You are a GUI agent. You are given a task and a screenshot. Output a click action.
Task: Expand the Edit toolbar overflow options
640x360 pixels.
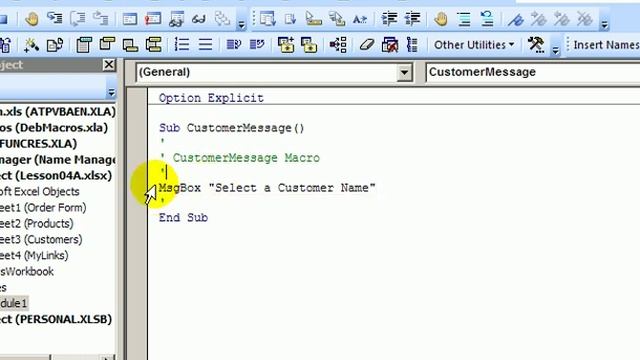(604, 24)
